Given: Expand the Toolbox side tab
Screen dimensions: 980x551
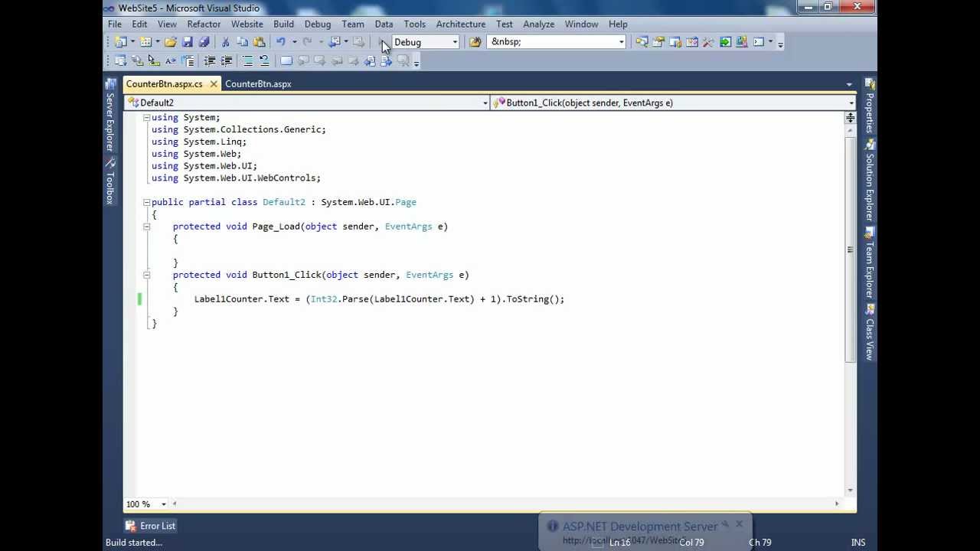Looking at the screenshot, I should [x=109, y=181].
